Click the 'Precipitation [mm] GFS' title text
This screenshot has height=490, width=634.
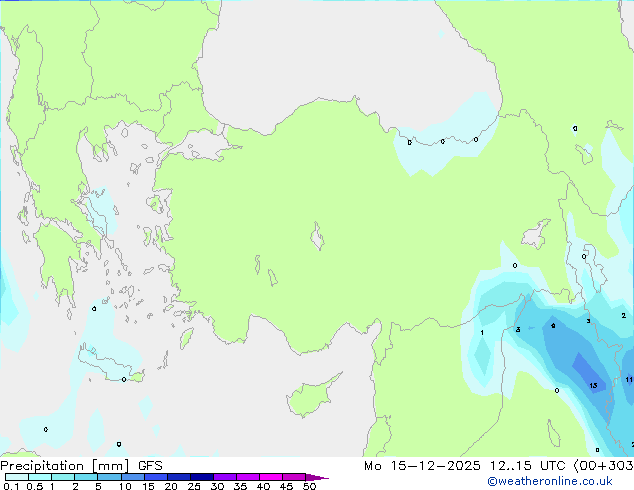click(81, 466)
